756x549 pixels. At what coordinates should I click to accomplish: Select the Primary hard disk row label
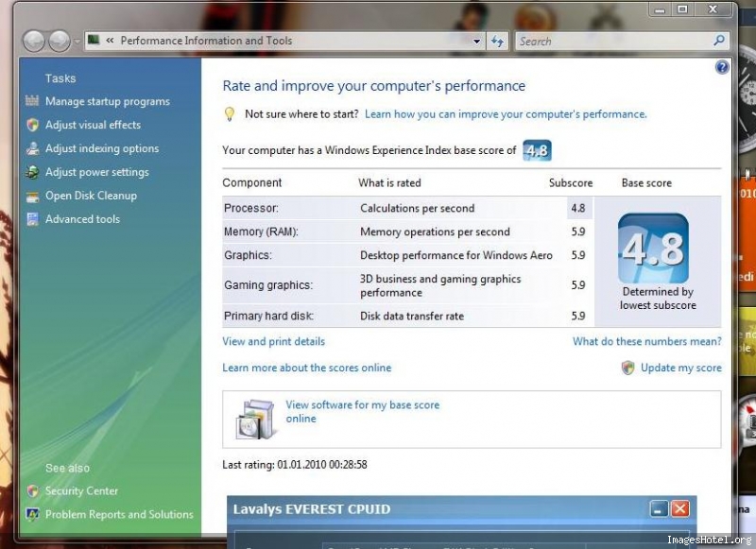[268, 317]
